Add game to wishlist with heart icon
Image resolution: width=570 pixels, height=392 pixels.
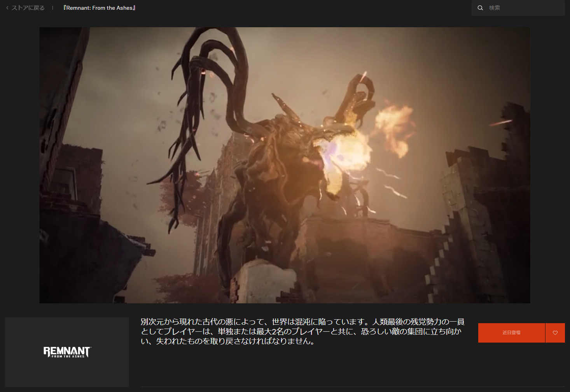555,333
